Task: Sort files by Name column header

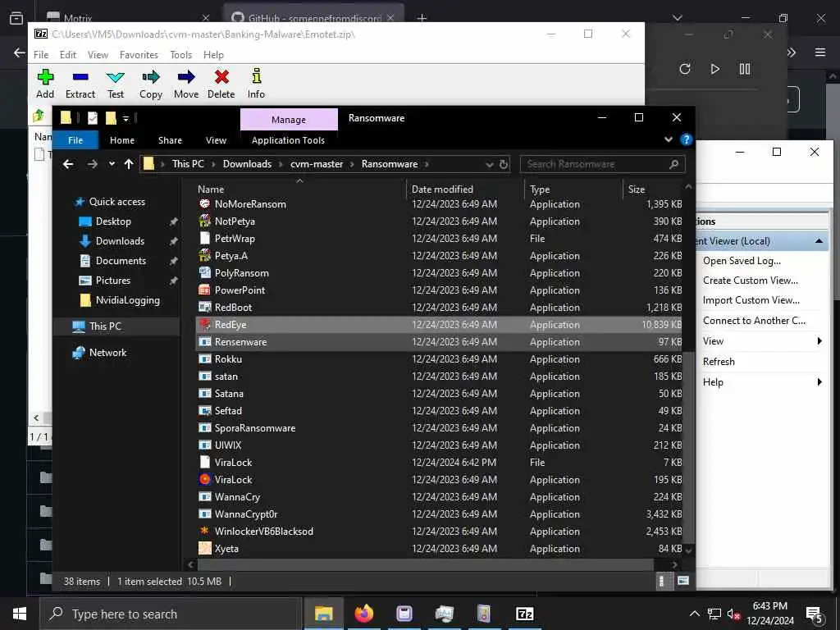Action: [x=211, y=189]
